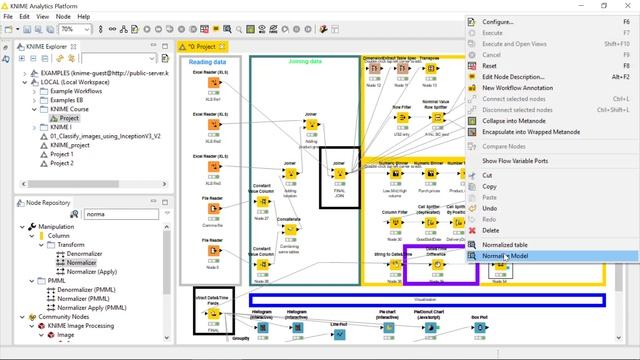Viewport: 640px width, 360px height.
Task: Click the wrench settings toolbar icon
Action: point(323,29)
